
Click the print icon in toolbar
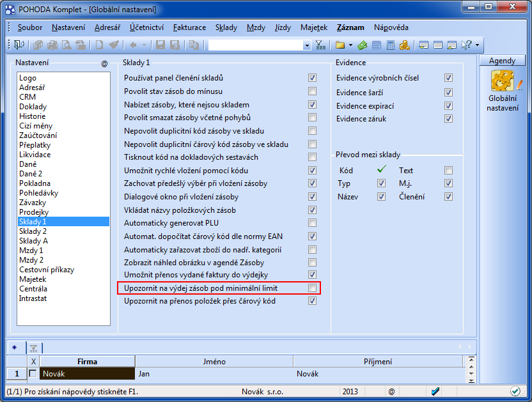[52, 45]
